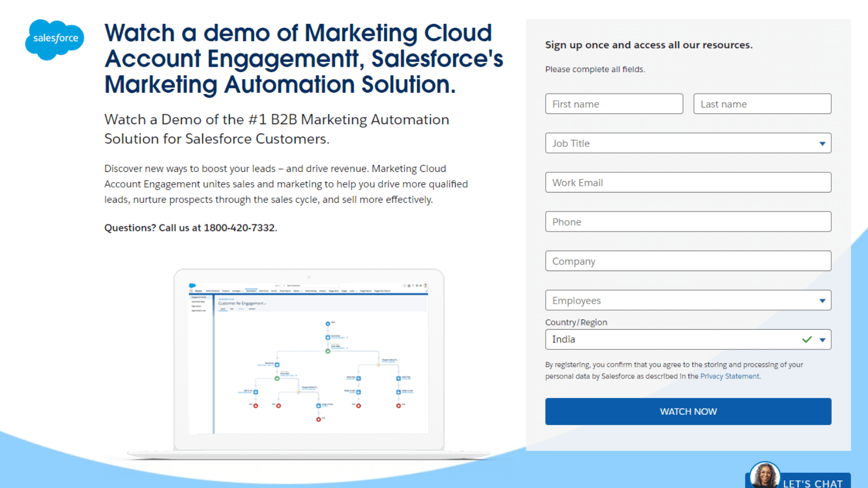Click the phone number 1800-420-7332 text
Screen dimensions: 868x488
click(x=239, y=228)
